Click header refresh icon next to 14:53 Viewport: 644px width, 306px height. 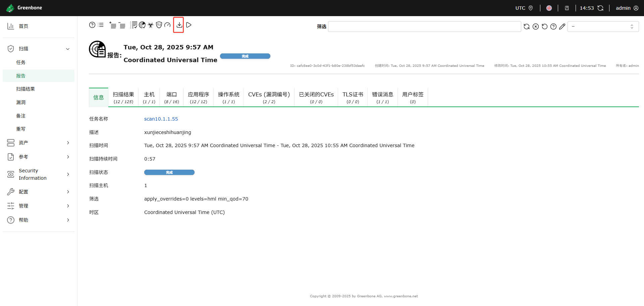coord(600,8)
